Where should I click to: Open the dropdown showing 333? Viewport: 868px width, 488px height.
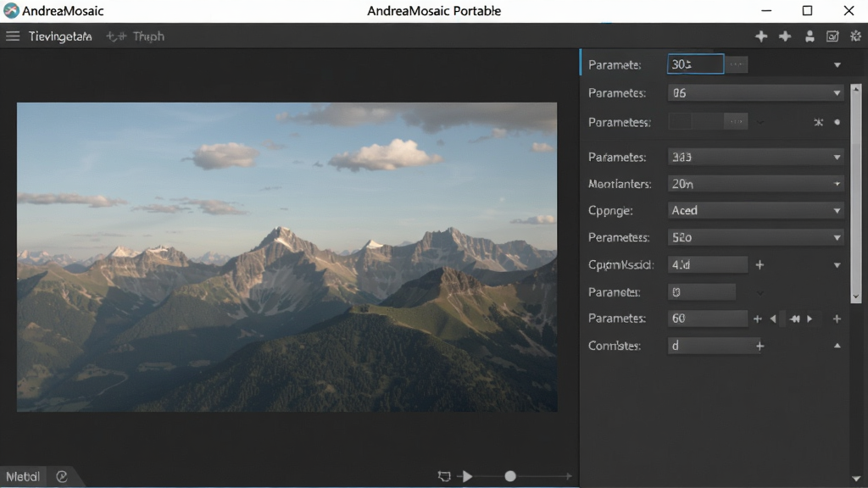tap(755, 157)
